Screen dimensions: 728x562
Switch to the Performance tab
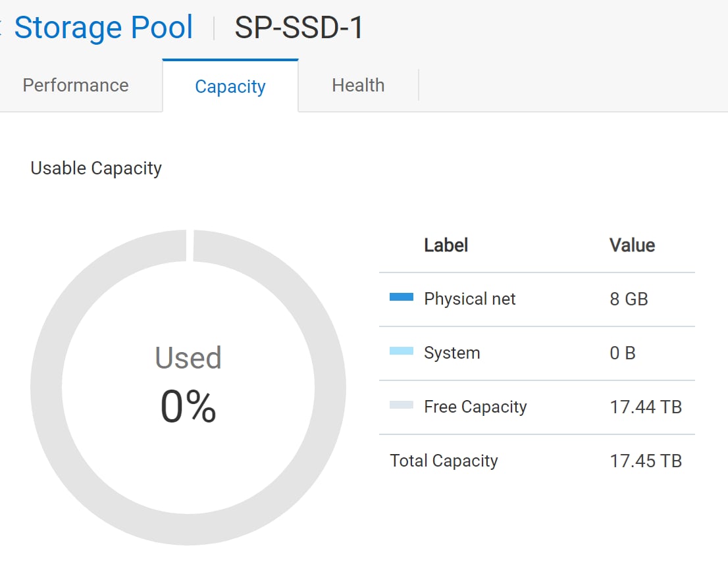point(76,86)
